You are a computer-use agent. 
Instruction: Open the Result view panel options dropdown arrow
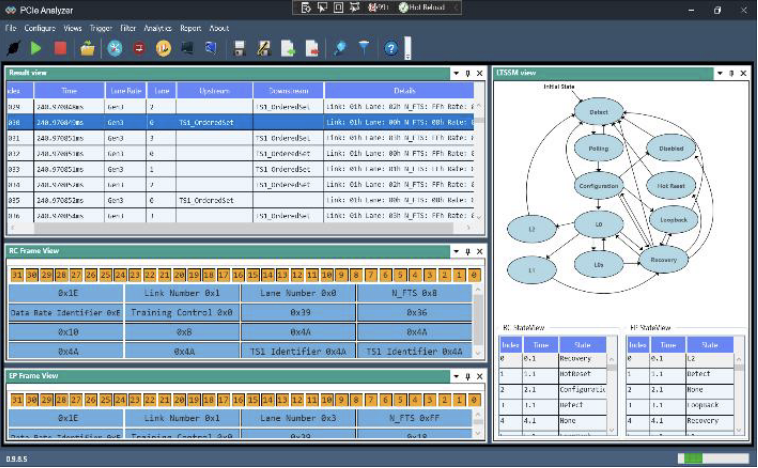tap(456, 73)
